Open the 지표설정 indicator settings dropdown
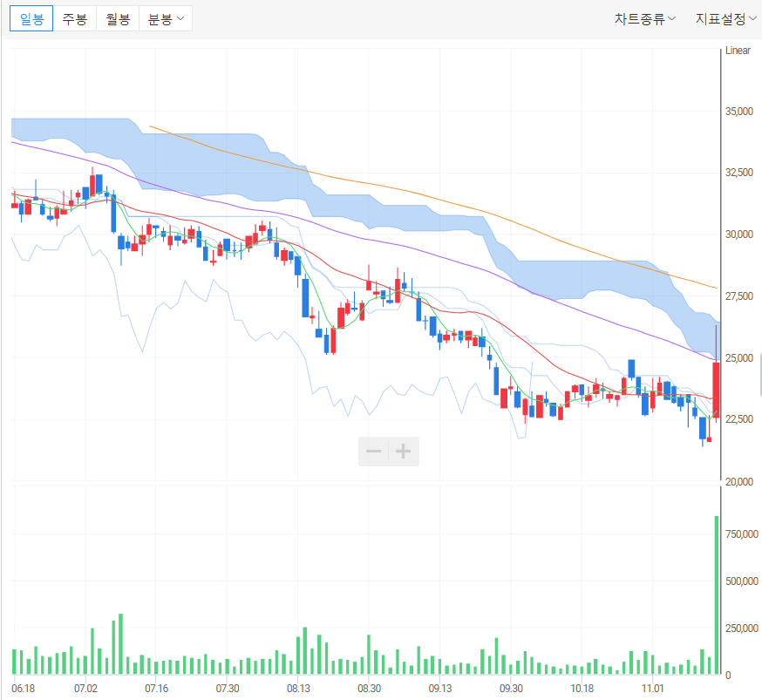Image resolution: width=762 pixels, height=700 pixels. point(725,19)
